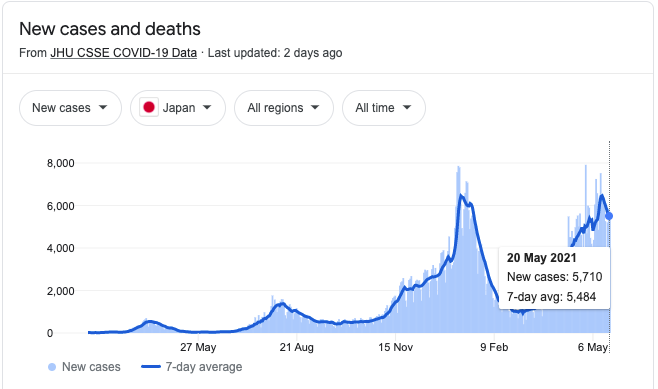This screenshot has height=389, width=658.
Task: Open the All time range dropdown
Action: click(384, 108)
